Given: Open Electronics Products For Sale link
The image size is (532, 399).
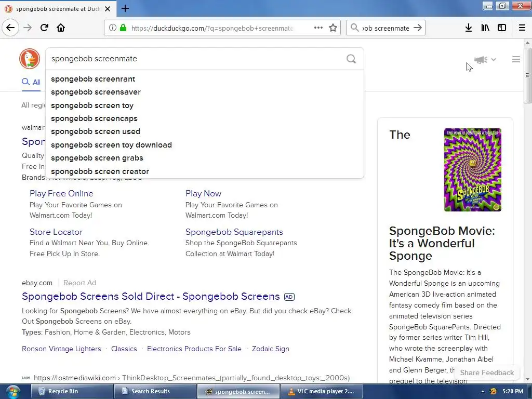Looking at the screenshot, I should [x=194, y=349].
